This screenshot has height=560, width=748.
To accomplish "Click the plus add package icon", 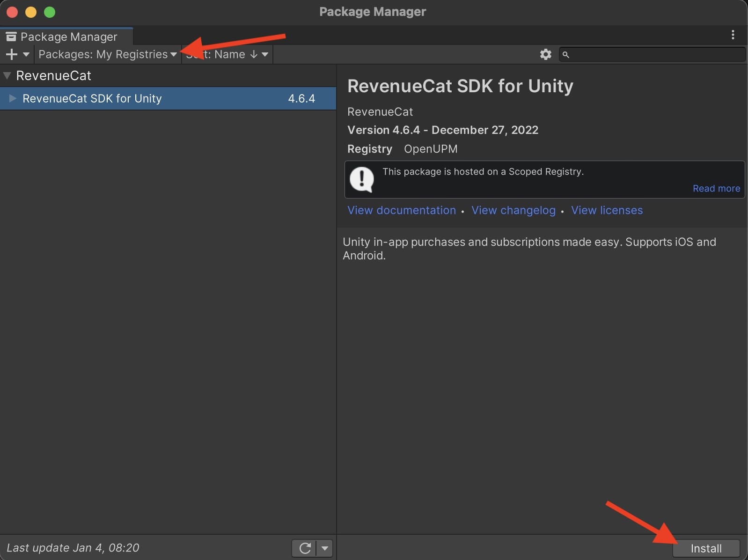I will pyautogui.click(x=11, y=54).
